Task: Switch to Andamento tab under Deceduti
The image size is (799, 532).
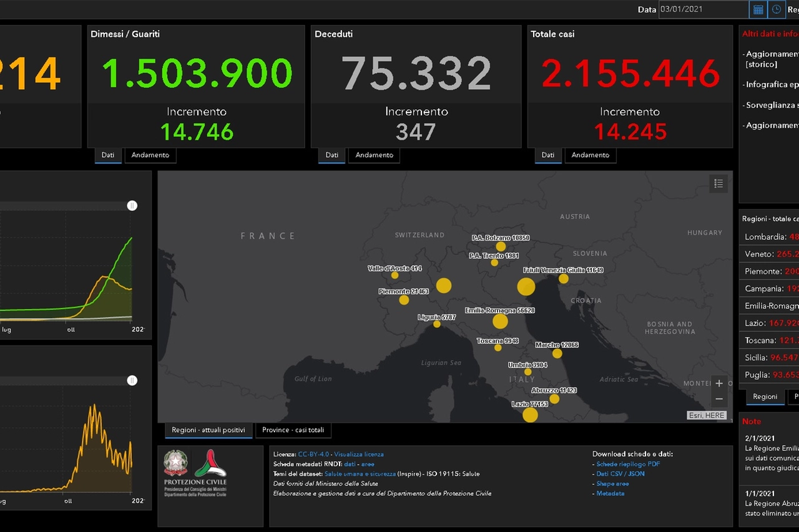Action: point(375,155)
